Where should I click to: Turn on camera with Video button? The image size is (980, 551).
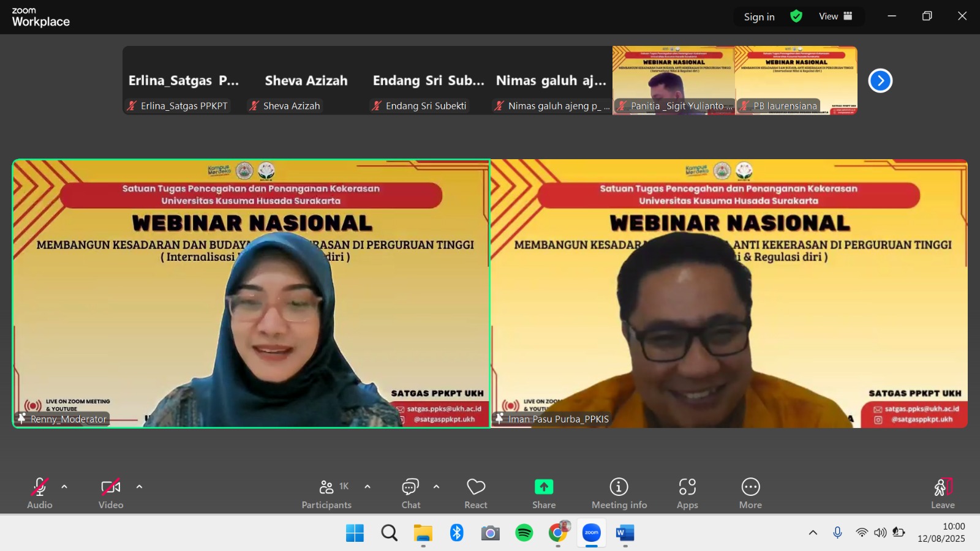tap(111, 493)
